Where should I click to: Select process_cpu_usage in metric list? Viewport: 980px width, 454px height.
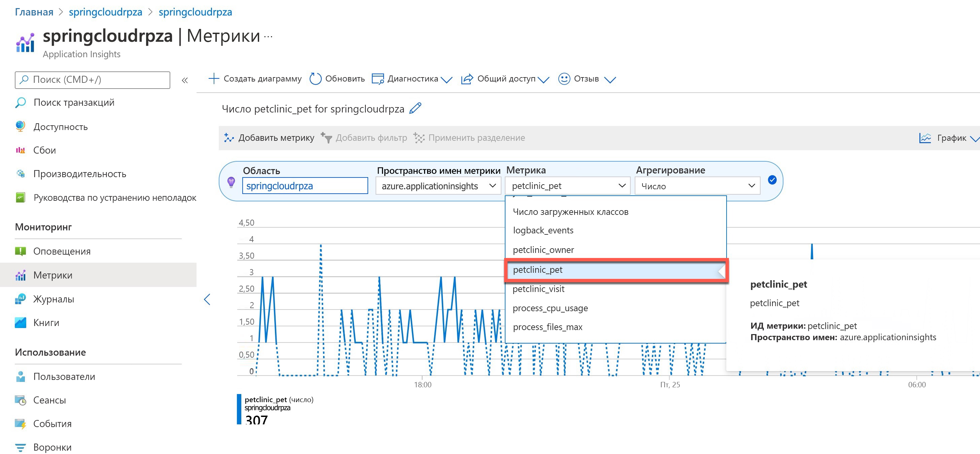(616, 308)
